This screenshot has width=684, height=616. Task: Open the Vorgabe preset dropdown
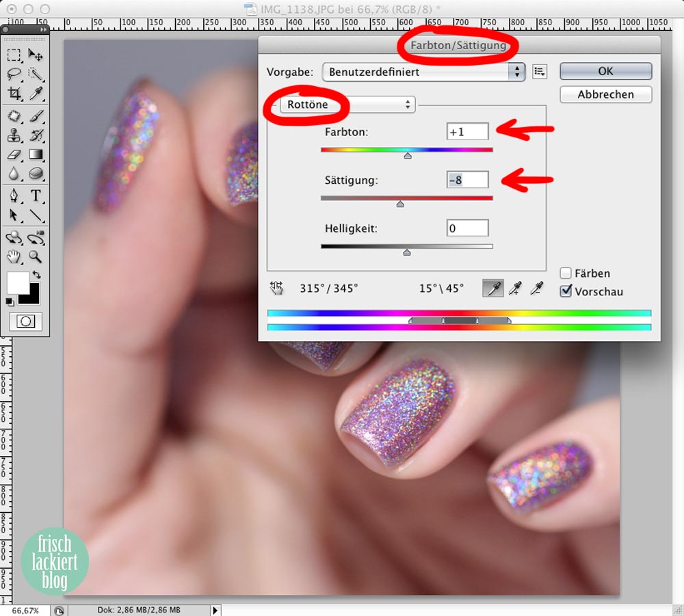pos(423,72)
